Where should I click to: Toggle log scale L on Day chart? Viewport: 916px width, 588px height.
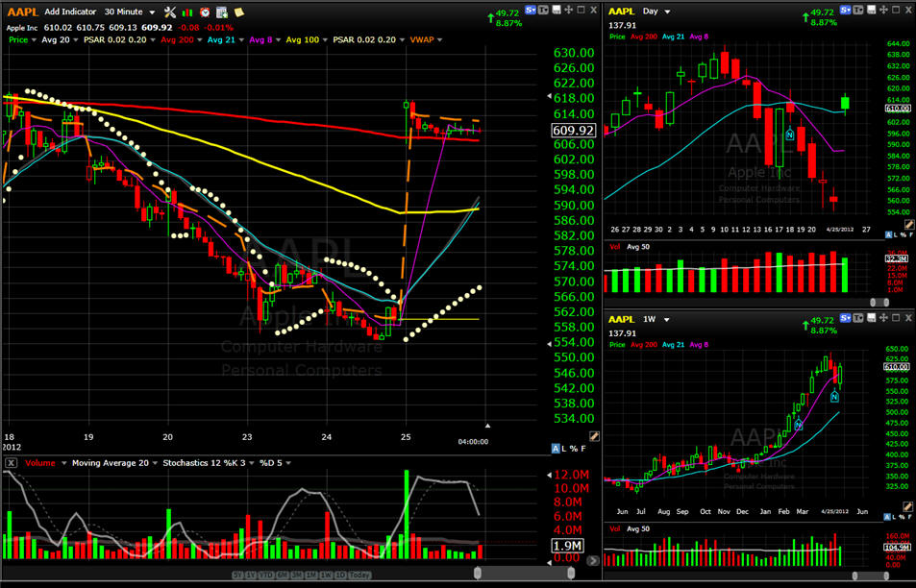point(896,234)
